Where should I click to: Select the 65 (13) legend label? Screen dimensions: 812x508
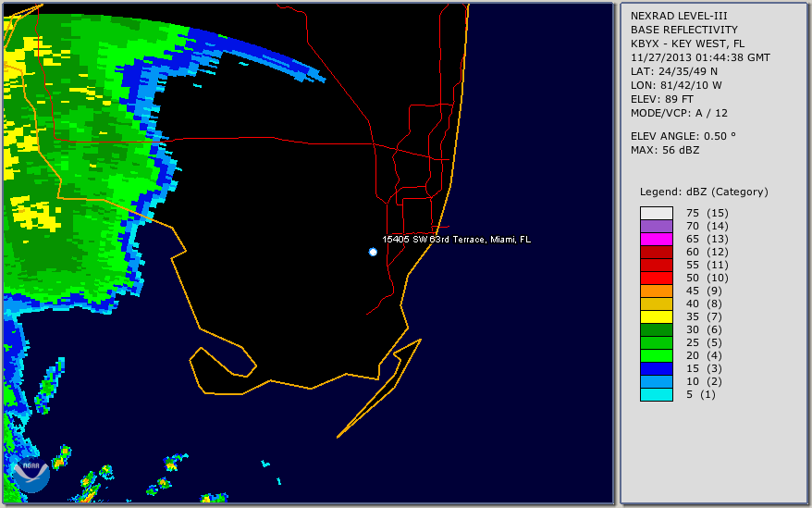[707, 239]
